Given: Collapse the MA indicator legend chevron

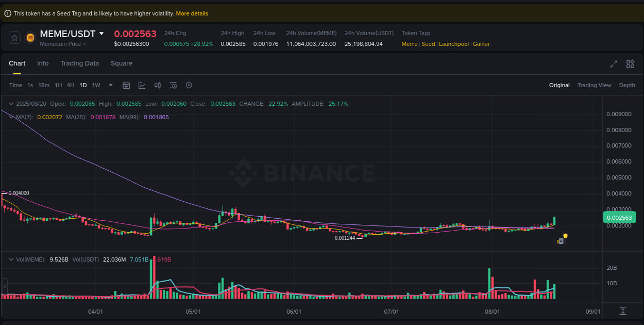Looking at the screenshot, I should 11,117.
